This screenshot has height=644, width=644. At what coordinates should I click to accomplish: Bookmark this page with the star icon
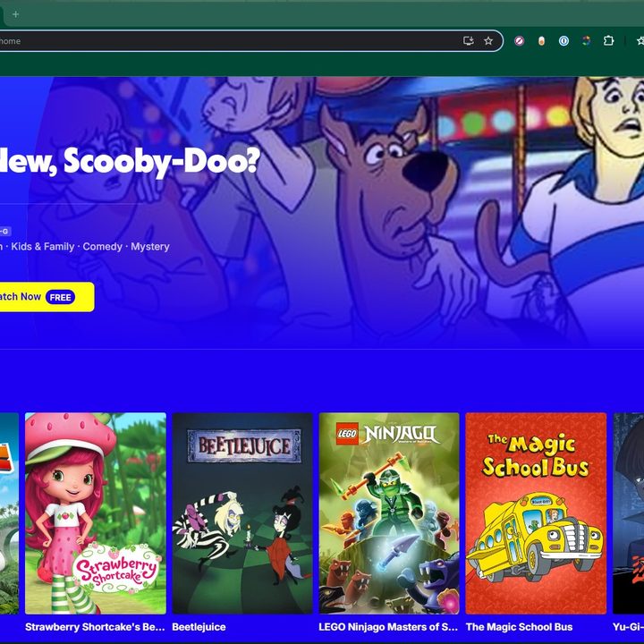coord(488,40)
